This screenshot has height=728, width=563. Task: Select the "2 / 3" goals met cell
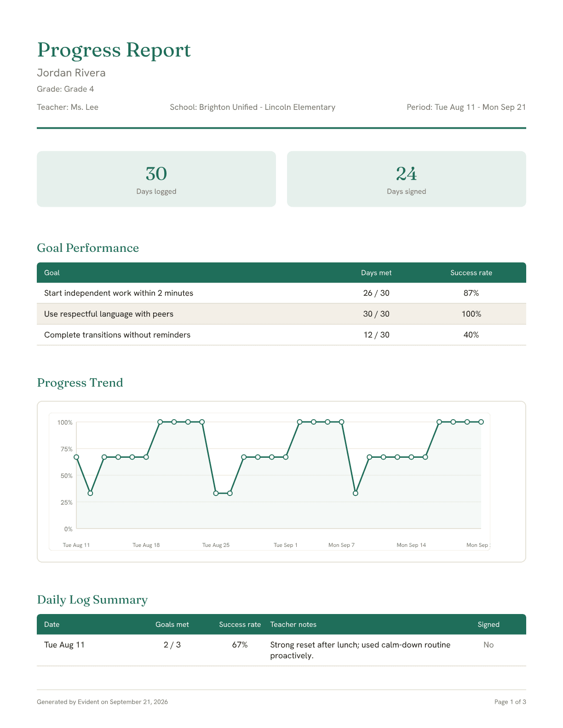172,645
